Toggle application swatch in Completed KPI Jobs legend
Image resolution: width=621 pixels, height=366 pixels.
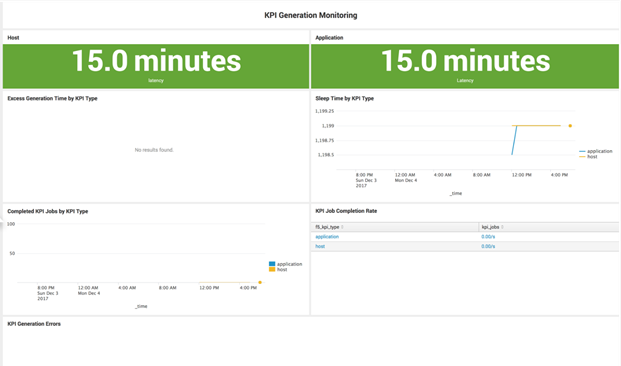pyautogui.click(x=272, y=264)
